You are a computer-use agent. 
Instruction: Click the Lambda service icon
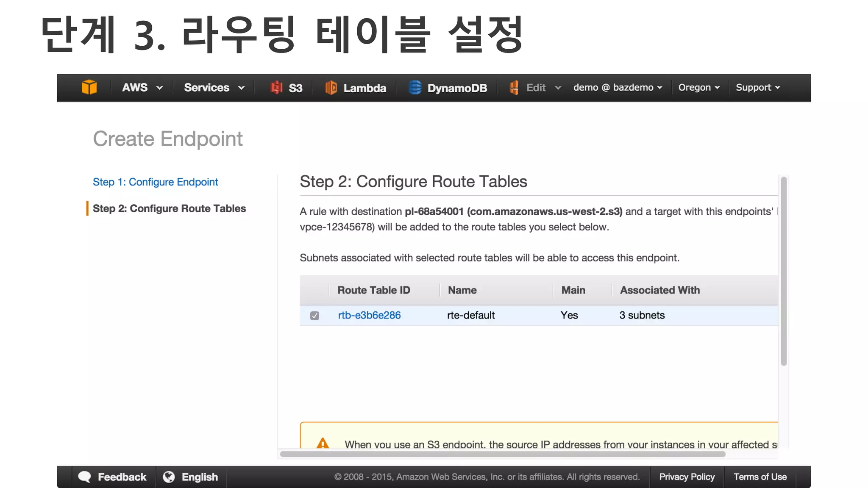click(331, 88)
